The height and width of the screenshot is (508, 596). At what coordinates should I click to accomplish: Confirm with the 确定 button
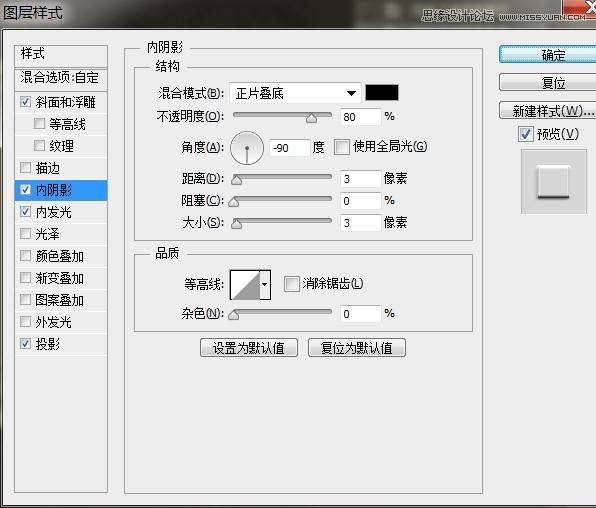(548, 55)
